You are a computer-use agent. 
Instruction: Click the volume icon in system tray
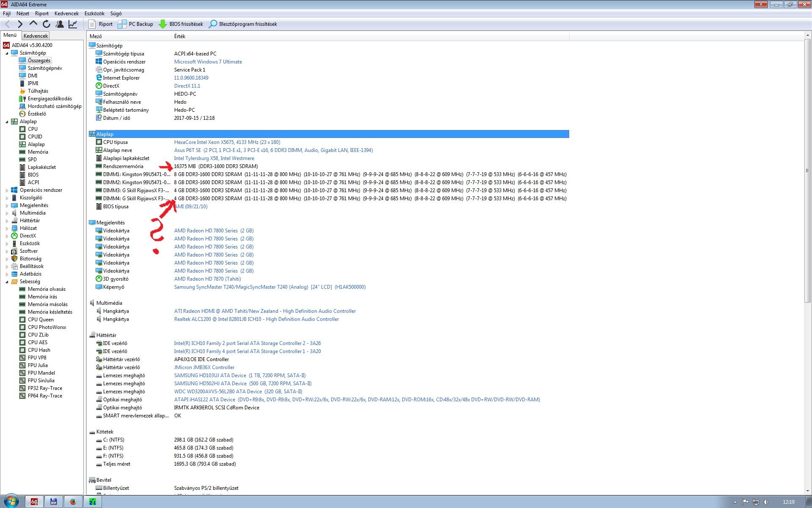tap(766, 502)
